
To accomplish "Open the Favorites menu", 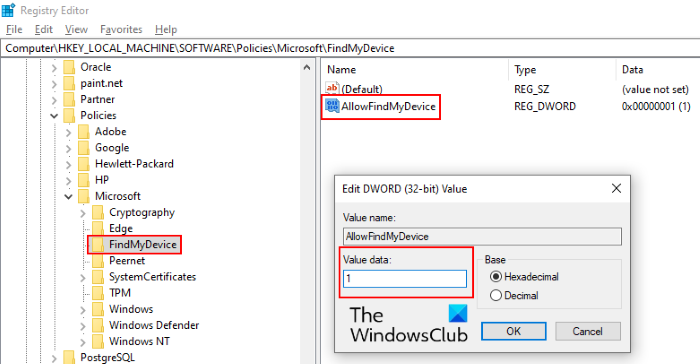I will [121, 29].
